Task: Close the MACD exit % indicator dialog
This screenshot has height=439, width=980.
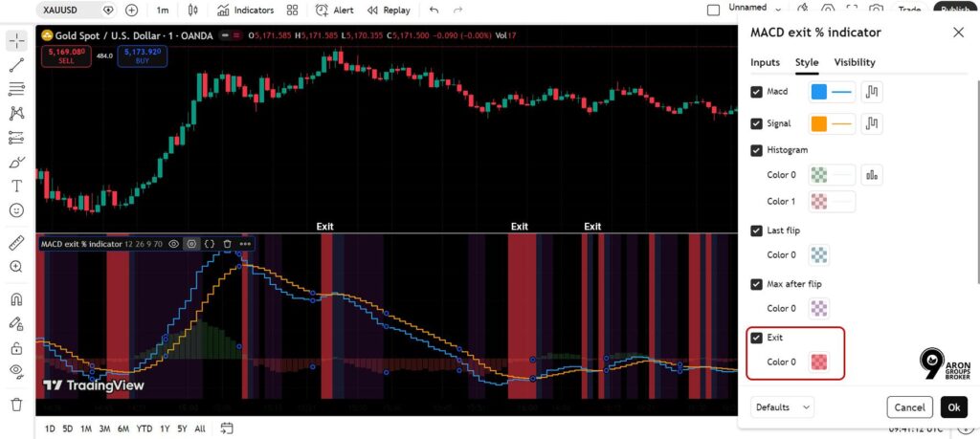Action: click(958, 33)
